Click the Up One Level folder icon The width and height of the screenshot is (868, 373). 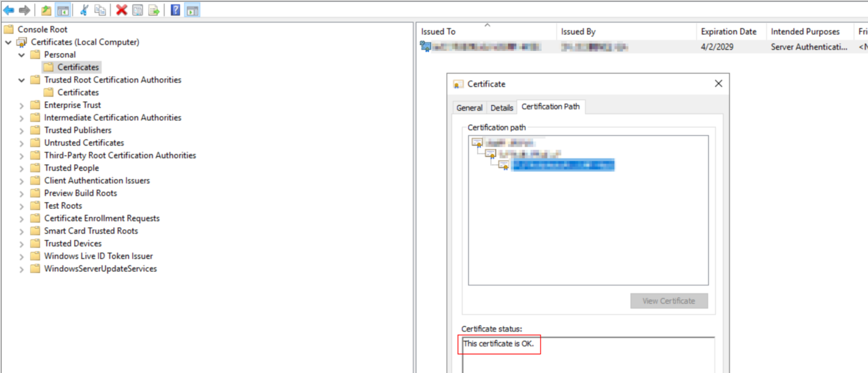pos(46,10)
